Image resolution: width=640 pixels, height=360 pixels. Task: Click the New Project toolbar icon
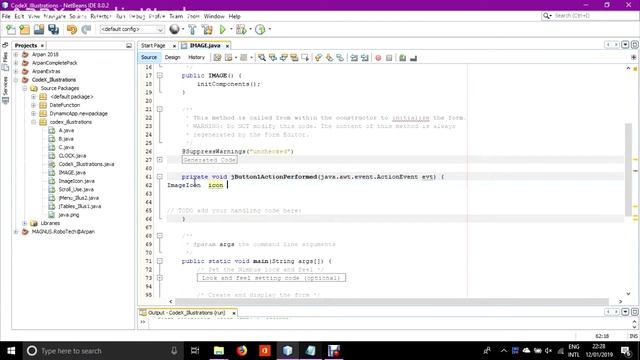(x=24, y=29)
